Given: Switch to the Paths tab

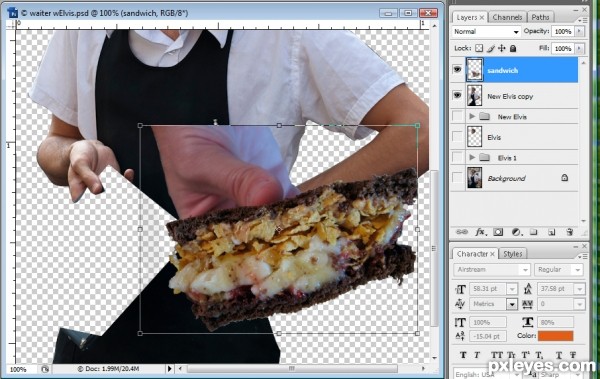Looking at the screenshot, I should 540,17.
